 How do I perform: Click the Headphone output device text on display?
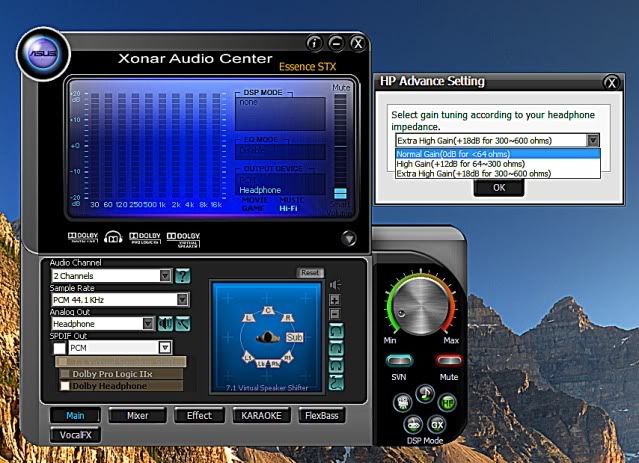click(260, 190)
